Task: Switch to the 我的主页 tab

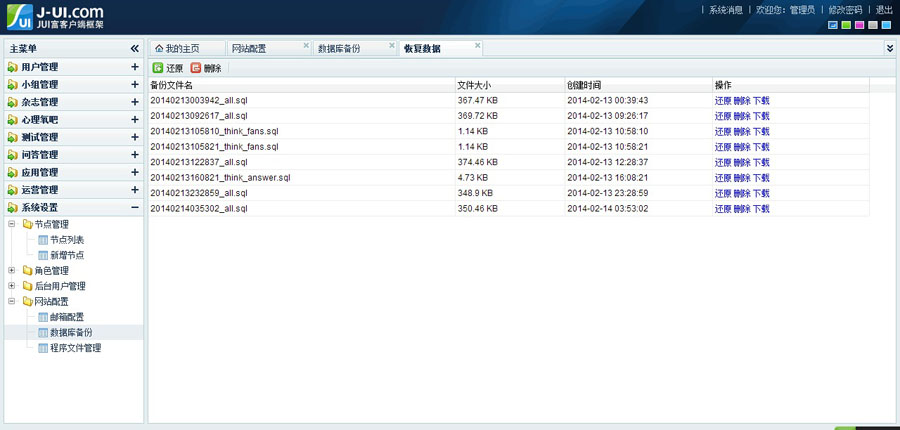Action: [181, 48]
